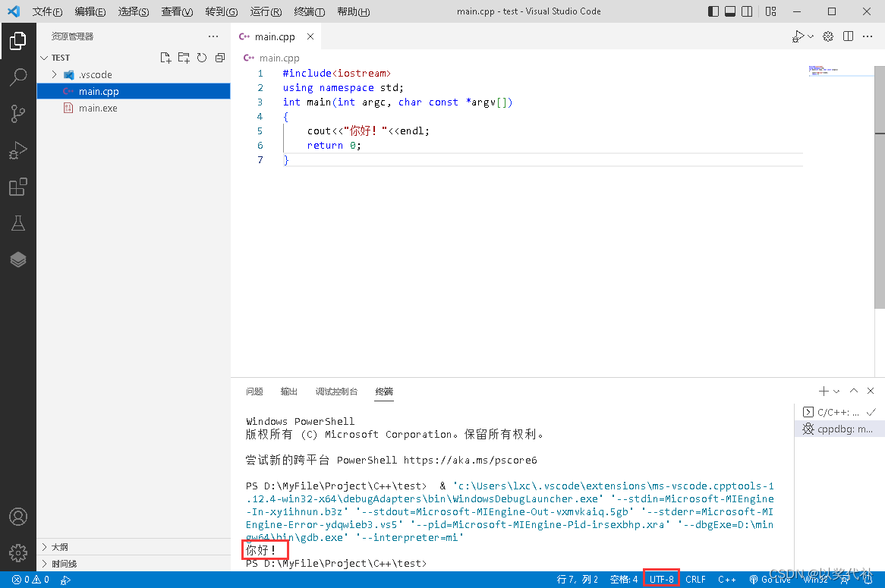
Task: Open the Explorer view in activity bar
Action: (18, 41)
